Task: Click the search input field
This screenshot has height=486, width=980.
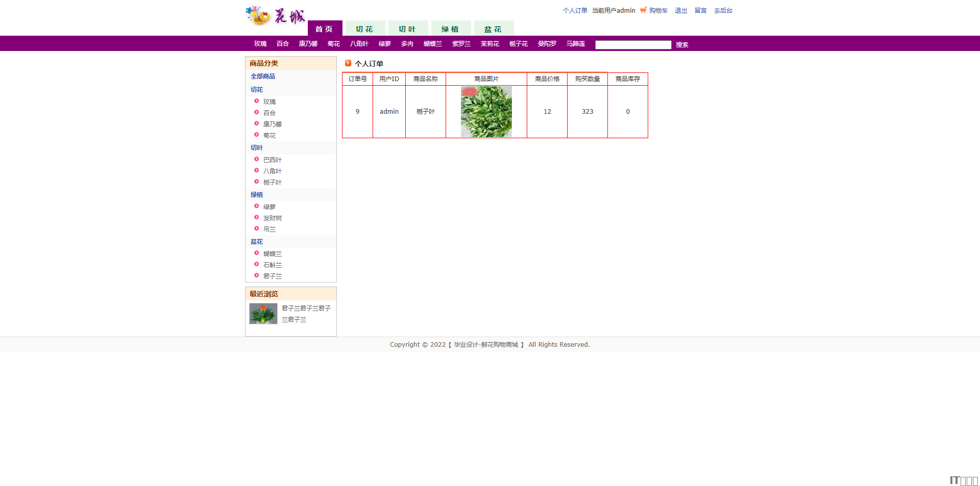Action: (633, 45)
